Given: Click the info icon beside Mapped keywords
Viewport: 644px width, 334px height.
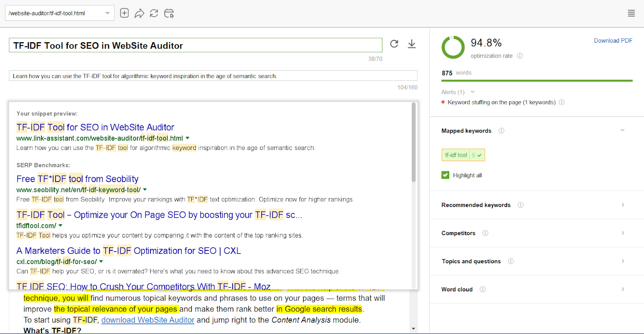Looking at the screenshot, I should coord(501,131).
